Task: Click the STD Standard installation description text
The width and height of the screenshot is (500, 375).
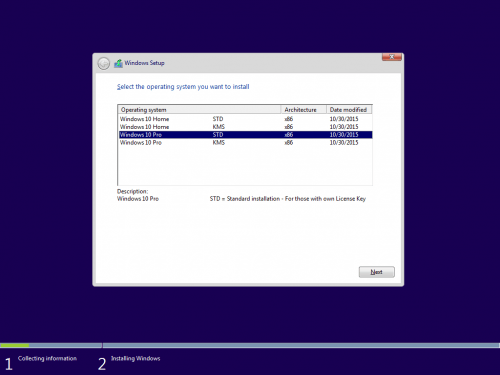Action: (288, 199)
